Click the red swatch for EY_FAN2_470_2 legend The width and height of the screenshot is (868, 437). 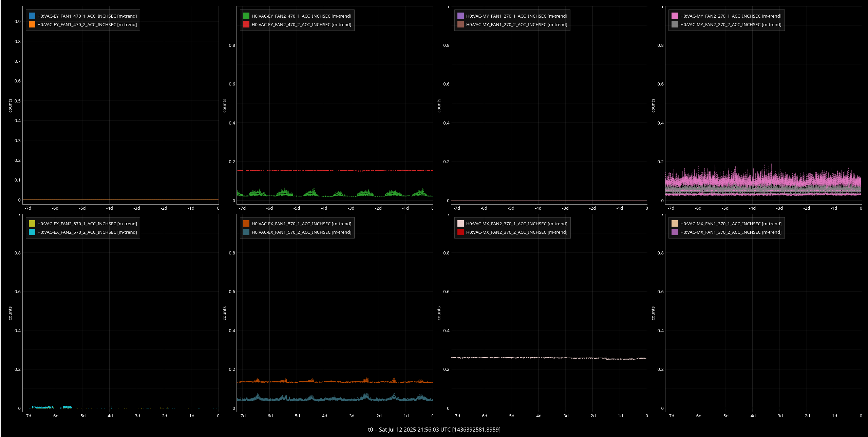246,24
